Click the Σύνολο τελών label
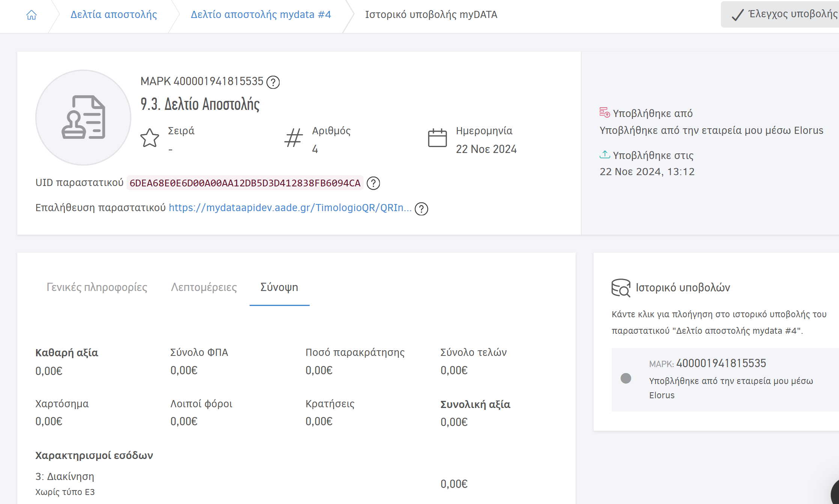This screenshot has width=839, height=504. tap(474, 352)
